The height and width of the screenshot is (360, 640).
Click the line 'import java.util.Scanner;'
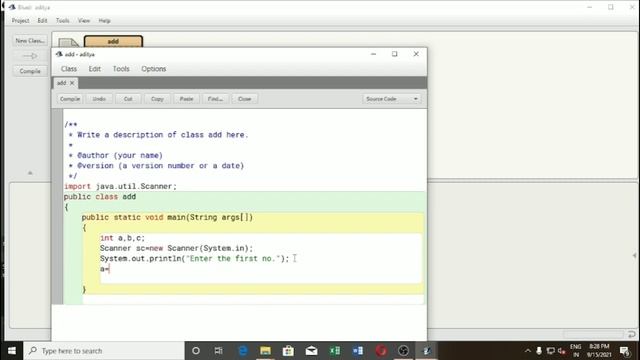click(x=120, y=186)
